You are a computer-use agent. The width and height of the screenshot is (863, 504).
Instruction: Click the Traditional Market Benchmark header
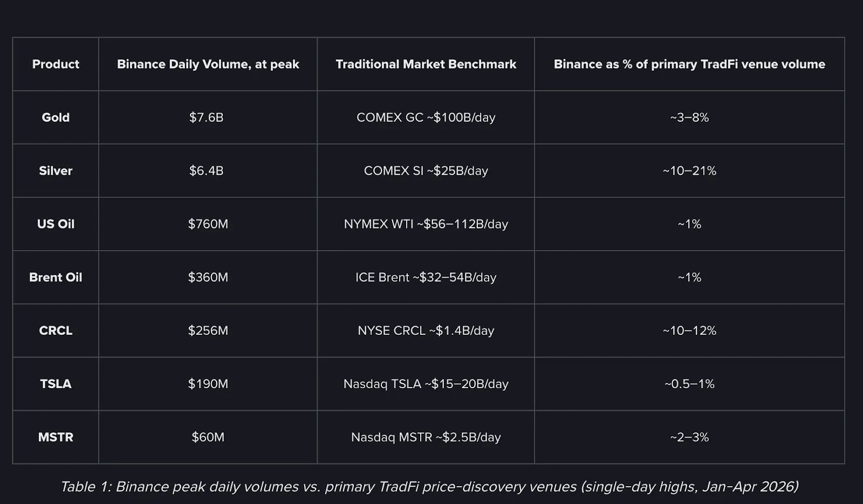(x=426, y=64)
